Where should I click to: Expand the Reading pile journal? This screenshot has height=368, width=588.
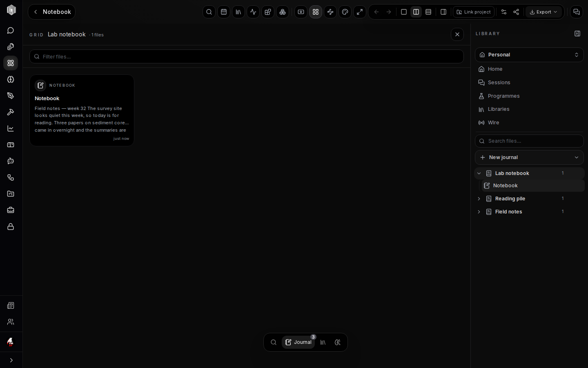[479, 199]
